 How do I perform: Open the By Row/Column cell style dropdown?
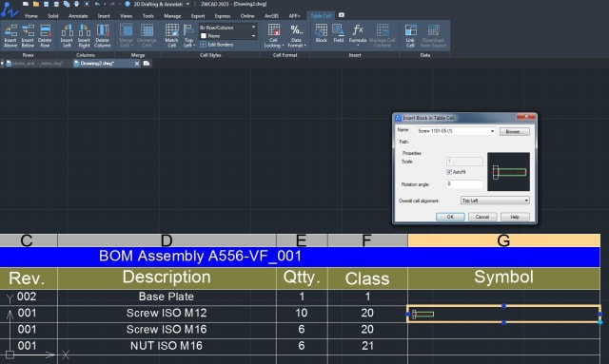click(227, 28)
